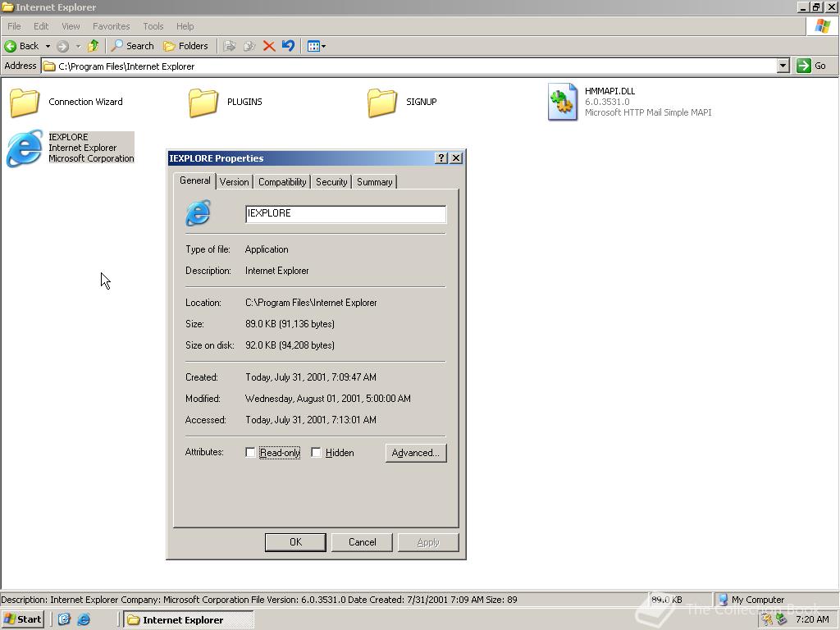This screenshot has height=630, width=840.
Task: Open the SIGNUP folder
Action: pyautogui.click(x=381, y=102)
